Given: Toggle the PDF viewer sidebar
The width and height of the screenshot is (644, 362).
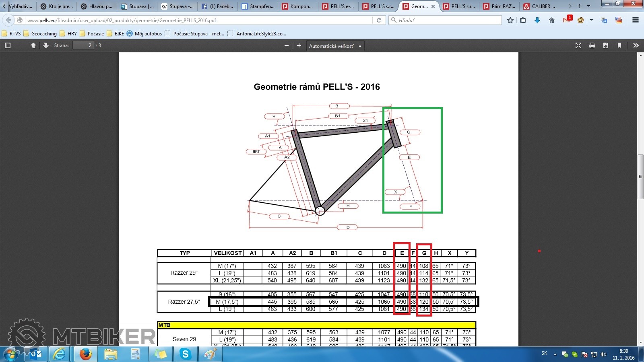Looking at the screenshot, I should point(8,45).
